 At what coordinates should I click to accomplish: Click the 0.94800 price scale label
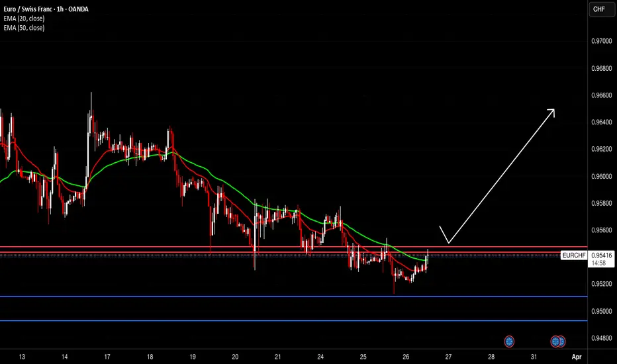pos(602,338)
